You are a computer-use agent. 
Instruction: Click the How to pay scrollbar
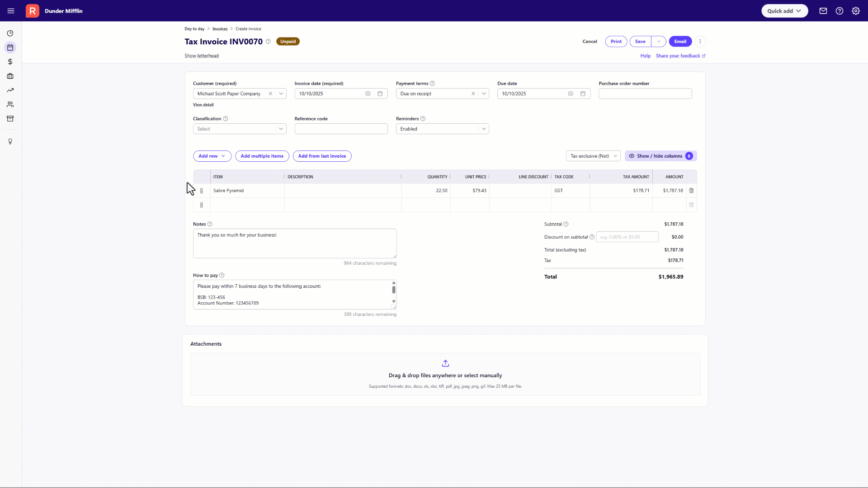(394, 290)
